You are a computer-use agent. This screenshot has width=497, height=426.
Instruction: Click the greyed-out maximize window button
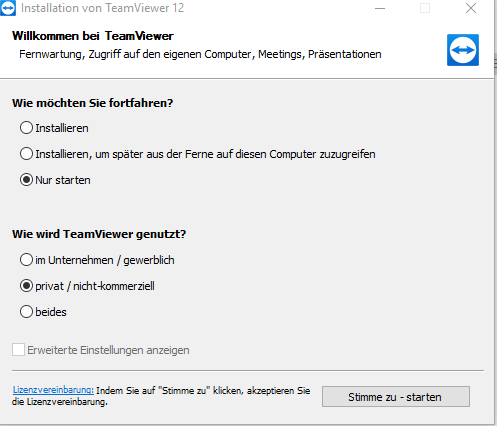click(425, 8)
